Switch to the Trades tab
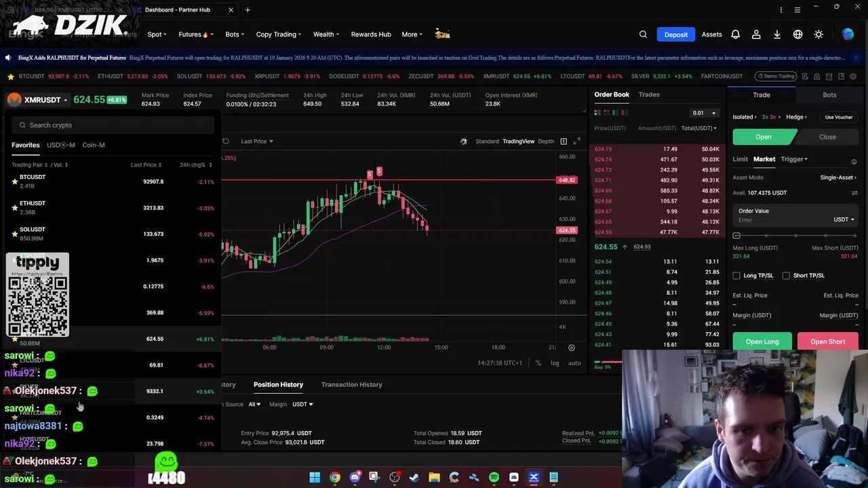The width and height of the screenshot is (868, 488). coord(648,95)
